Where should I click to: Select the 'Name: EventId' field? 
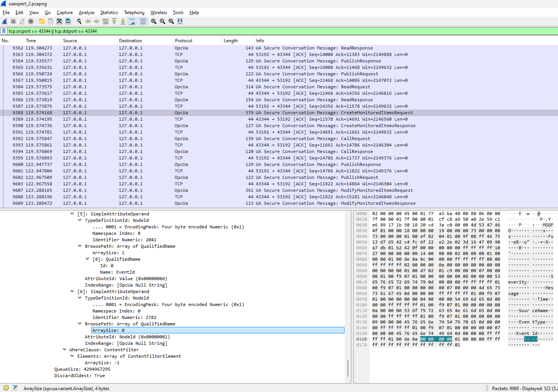117,272
